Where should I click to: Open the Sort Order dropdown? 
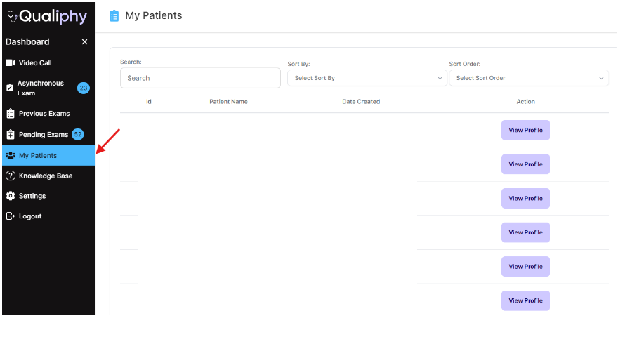click(x=528, y=78)
